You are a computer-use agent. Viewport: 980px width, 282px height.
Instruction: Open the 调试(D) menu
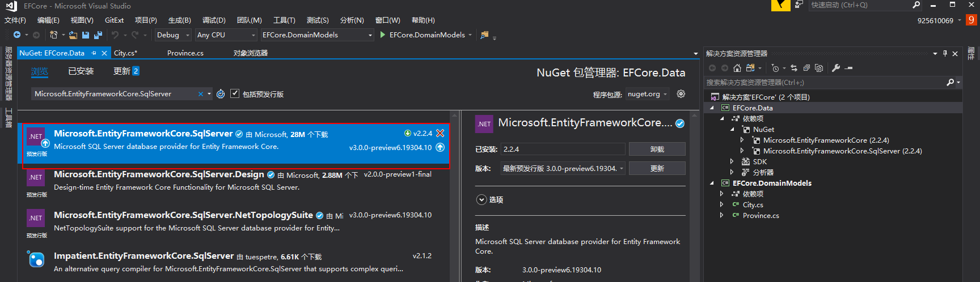point(214,20)
